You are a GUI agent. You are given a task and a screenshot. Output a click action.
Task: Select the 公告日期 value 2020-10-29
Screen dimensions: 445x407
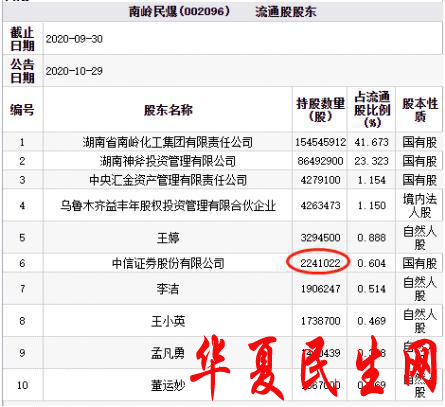[74, 71]
